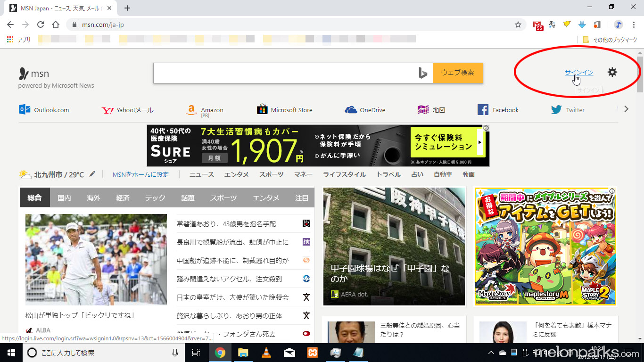The width and height of the screenshot is (644, 362).
Task: Click the pencil icon to edit weather location
Action: pos(92,174)
